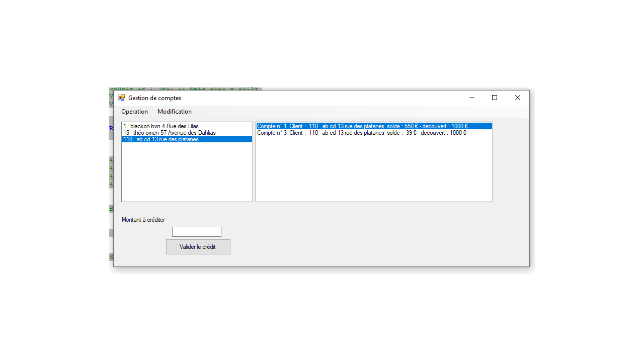The height and width of the screenshot is (362, 644).
Task: Close the Gestion de comptes window
Action: coord(518,98)
